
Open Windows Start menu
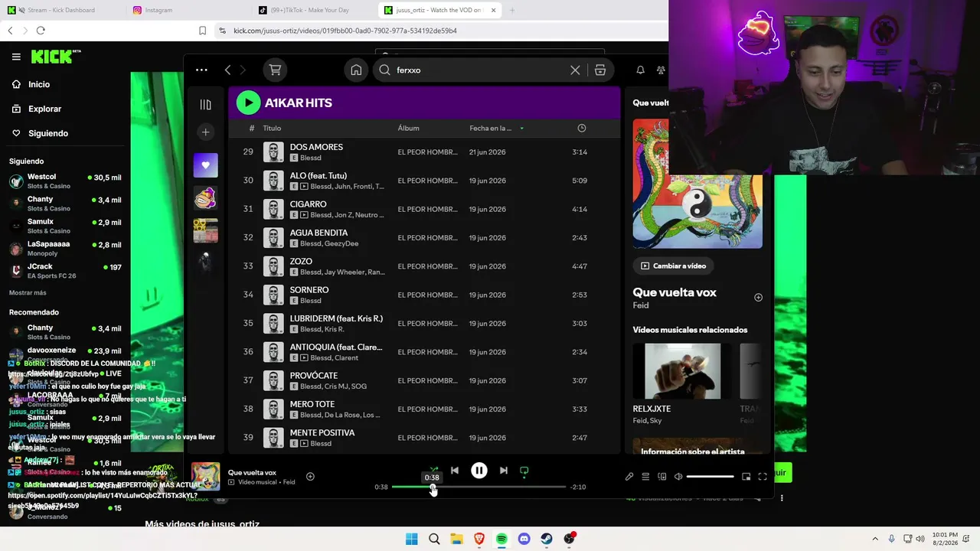pos(411,539)
